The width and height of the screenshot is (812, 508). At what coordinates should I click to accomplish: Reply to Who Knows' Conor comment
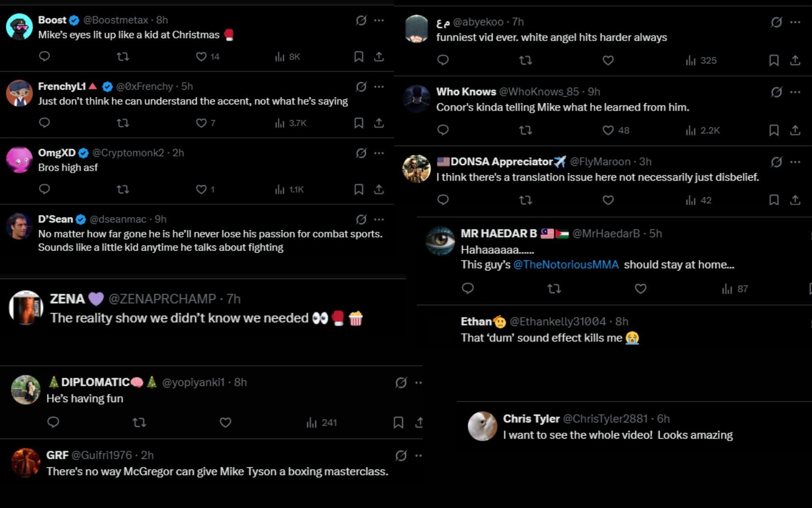pos(443,130)
